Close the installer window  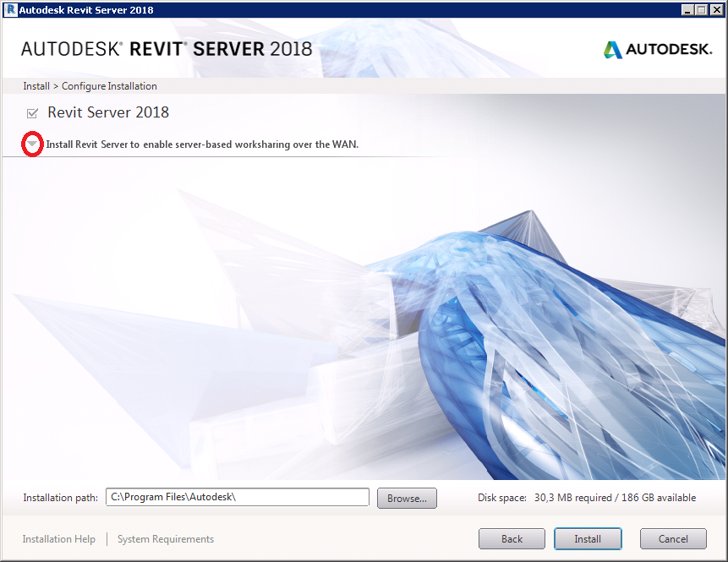[717, 10]
